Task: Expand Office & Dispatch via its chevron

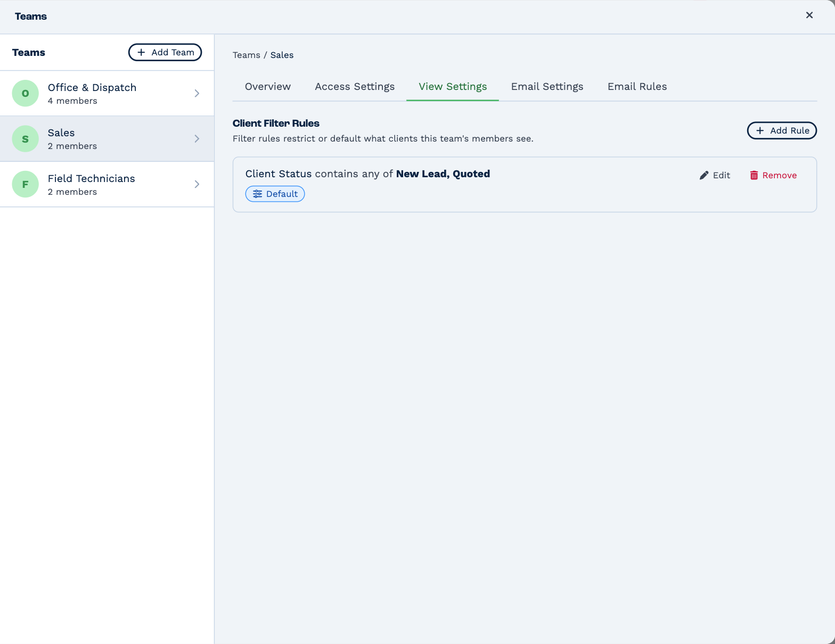Action: 197,93
